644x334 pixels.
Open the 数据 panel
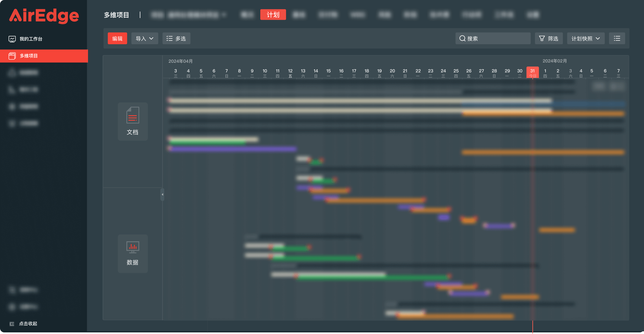point(133,254)
